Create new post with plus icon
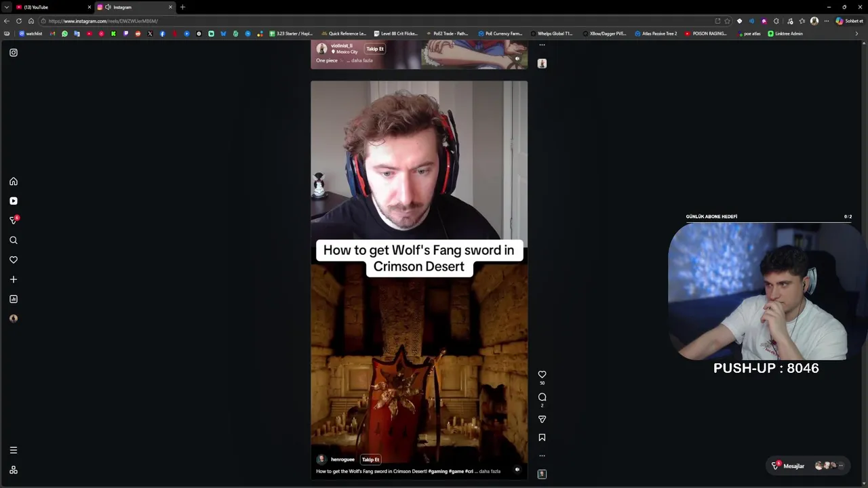Screen dimensions: 868x488 click(x=13, y=279)
